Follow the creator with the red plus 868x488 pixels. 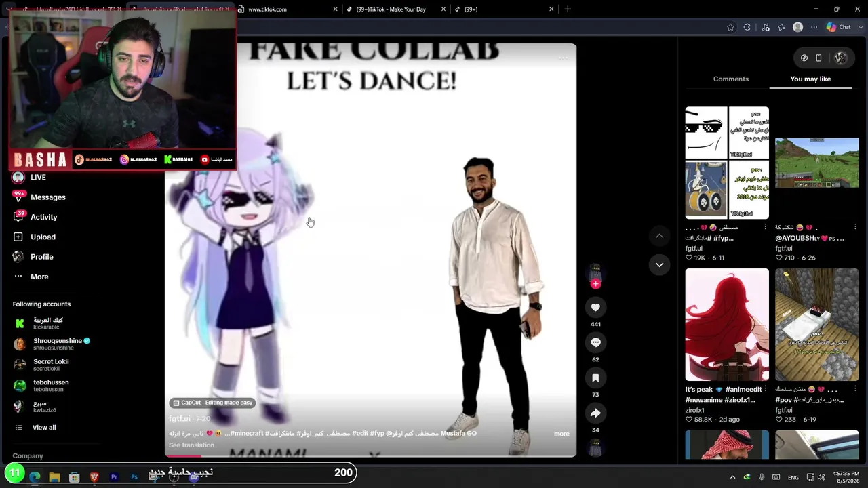click(x=595, y=284)
